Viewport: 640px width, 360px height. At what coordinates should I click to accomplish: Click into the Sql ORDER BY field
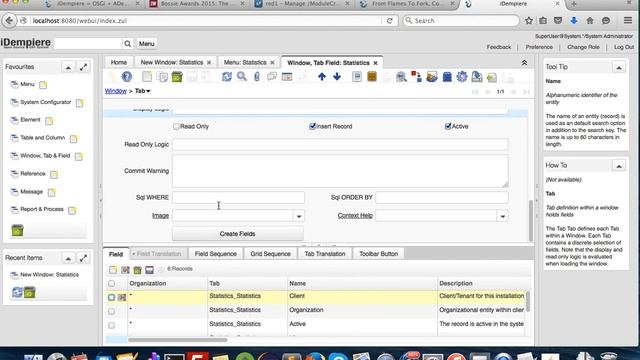442,198
